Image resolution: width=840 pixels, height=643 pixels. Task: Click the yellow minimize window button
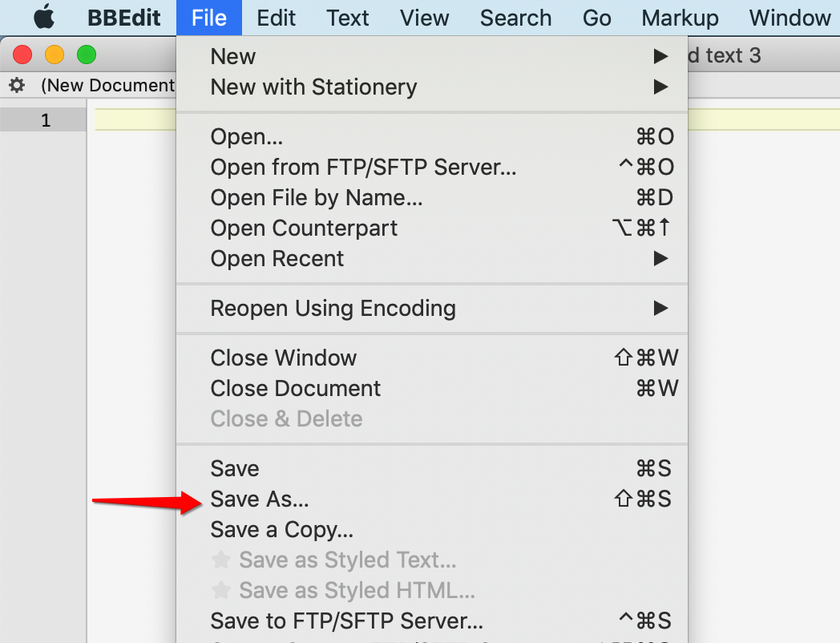55,55
